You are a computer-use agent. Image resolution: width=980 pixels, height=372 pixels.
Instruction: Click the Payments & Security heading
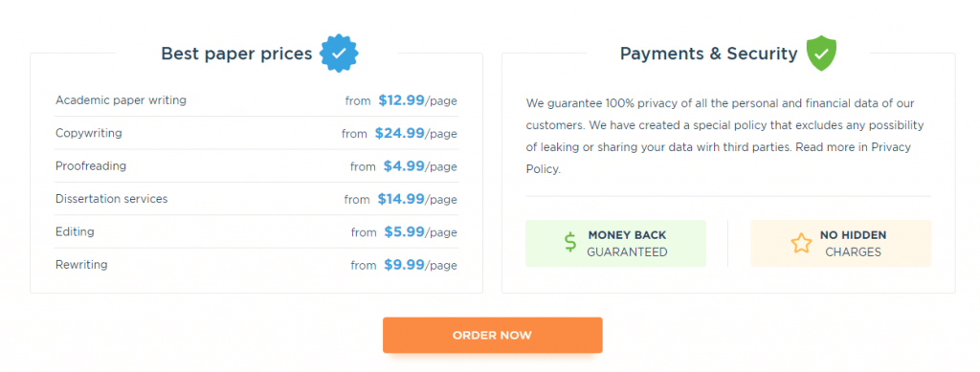(709, 54)
